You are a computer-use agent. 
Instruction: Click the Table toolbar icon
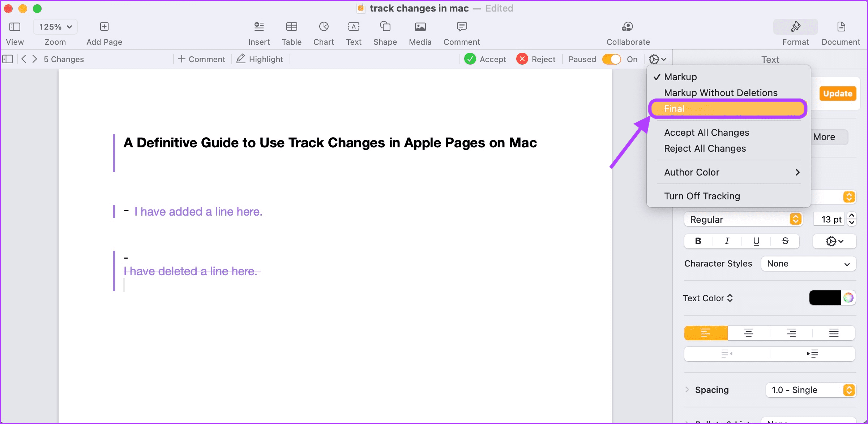click(291, 27)
